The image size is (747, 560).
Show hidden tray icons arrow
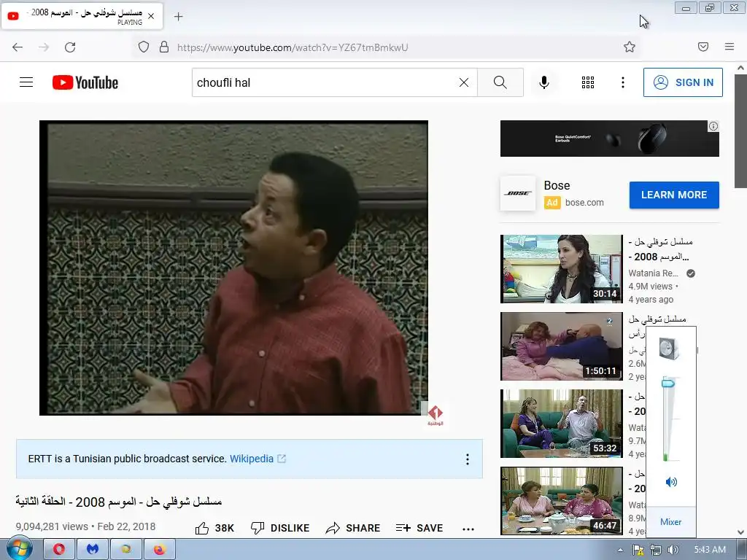pyautogui.click(x=620, y=550)
